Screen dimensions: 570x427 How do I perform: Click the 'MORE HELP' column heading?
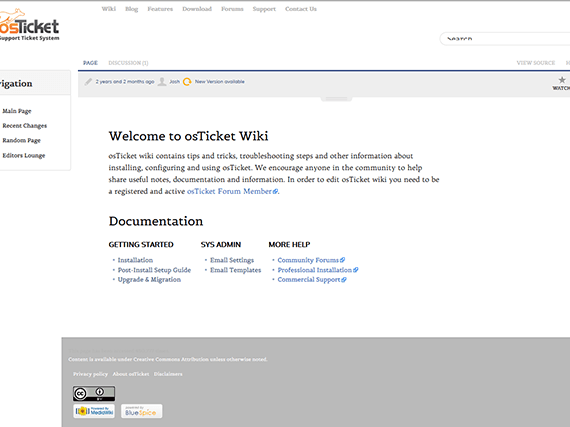pos(289,245)
